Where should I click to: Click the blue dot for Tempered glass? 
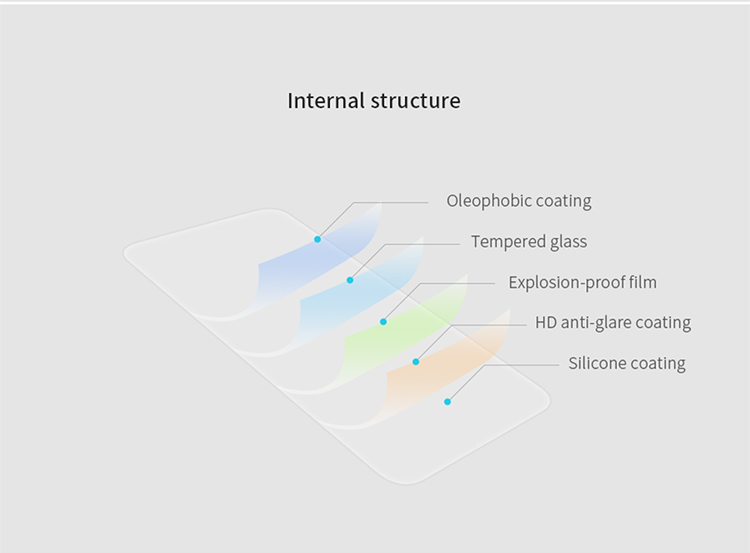[350, 280]
